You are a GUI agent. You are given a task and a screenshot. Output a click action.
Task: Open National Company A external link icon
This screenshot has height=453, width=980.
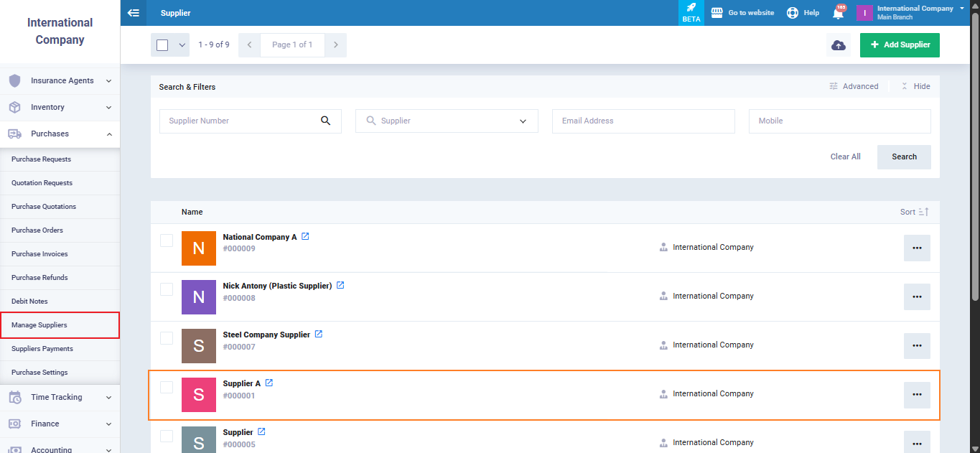pyautogui.click(x=305, y=237)
